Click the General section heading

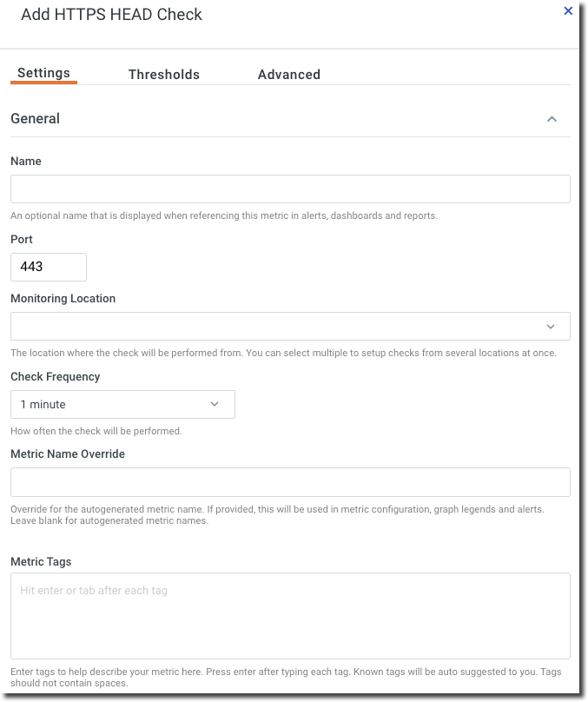pos(36,119)
